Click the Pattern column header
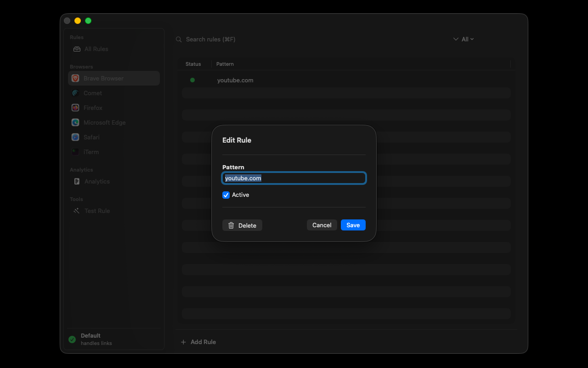588x368 pixels. (225, 64)
